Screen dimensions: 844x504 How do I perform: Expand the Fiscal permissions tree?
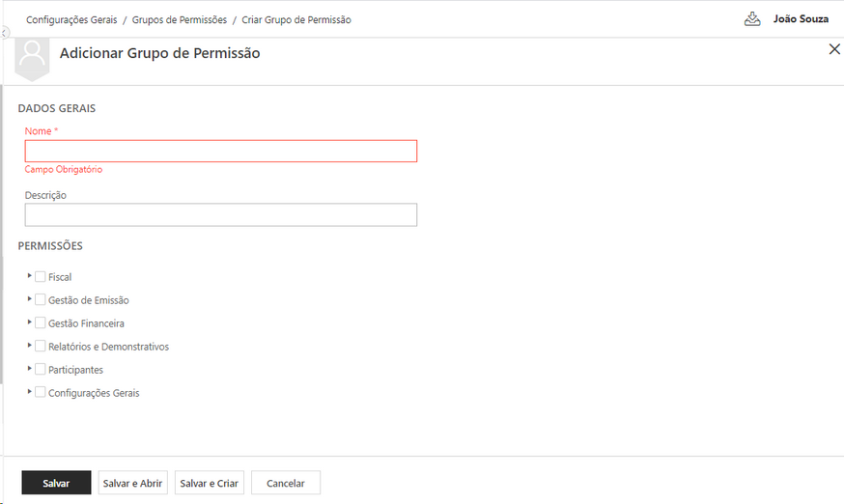pyautogui.click(x=30, y=276)
